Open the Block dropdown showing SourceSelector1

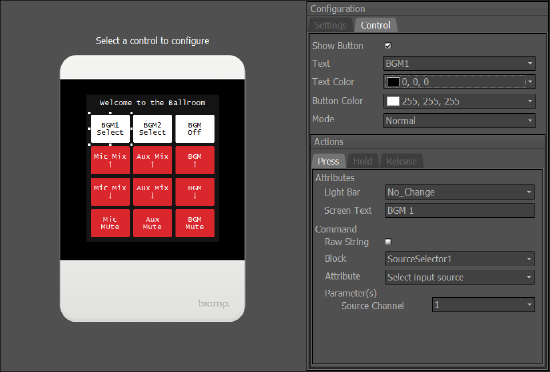tap(460, 259)
